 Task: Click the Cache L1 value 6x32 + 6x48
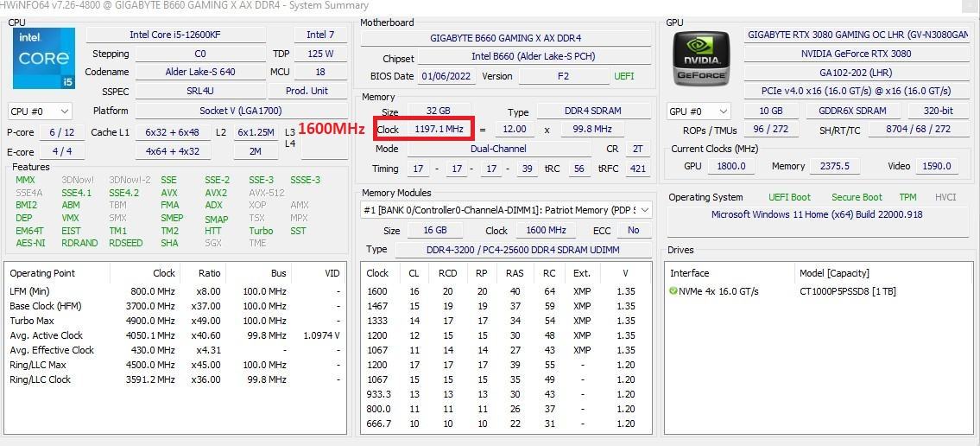click(172, 132)
